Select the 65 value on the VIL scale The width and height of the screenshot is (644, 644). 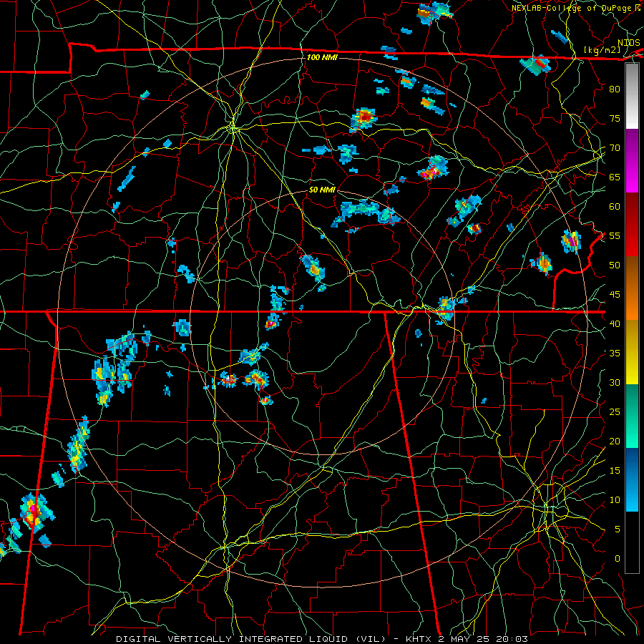(x=615, y=177)
